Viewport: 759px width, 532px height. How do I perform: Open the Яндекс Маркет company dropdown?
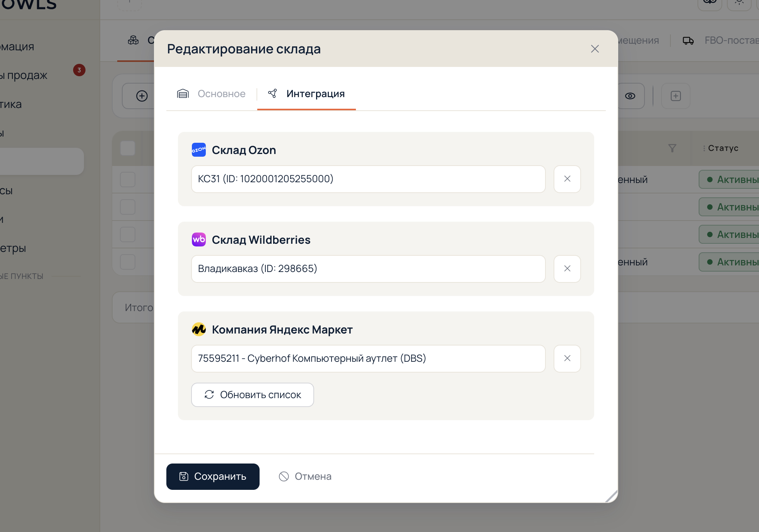368,359
